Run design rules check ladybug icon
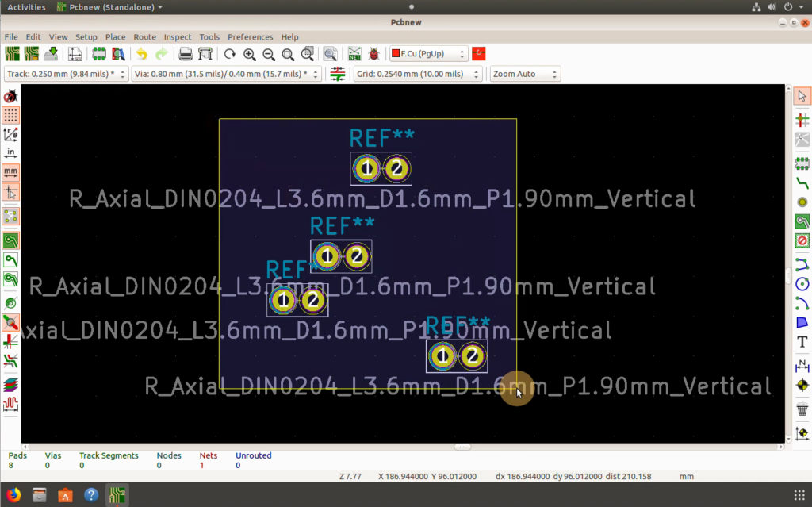Viewport: 812px width, 507px height. coord(374,54)
